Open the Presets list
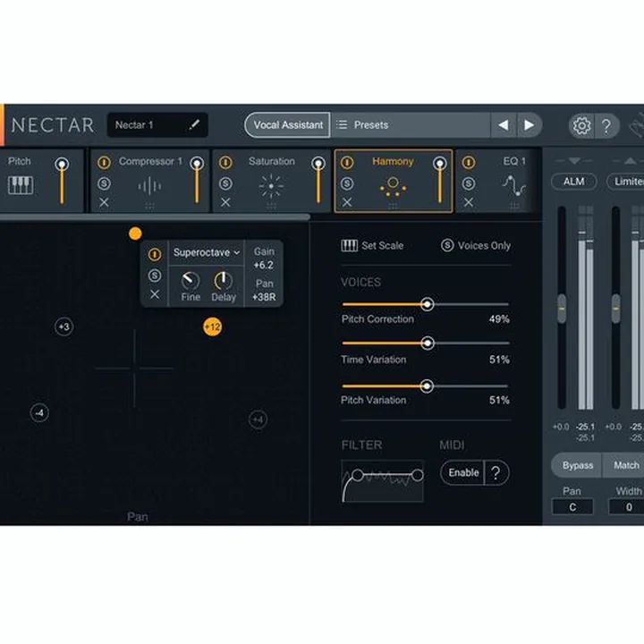The width and height of the screenshot is (644, 644). (411, 125)
